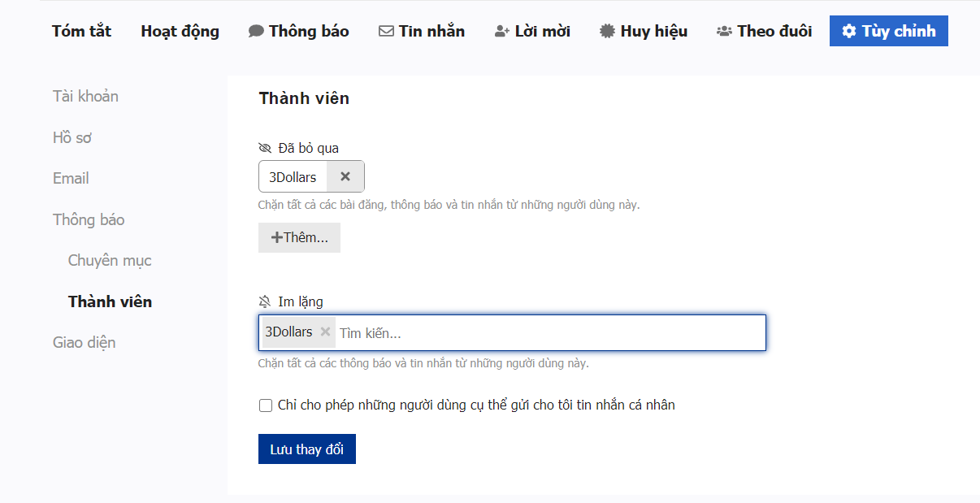This screenshot has height=503, width=980.
Task: Select Chuyên mục under Thông báo
Action: pos(110,261)
